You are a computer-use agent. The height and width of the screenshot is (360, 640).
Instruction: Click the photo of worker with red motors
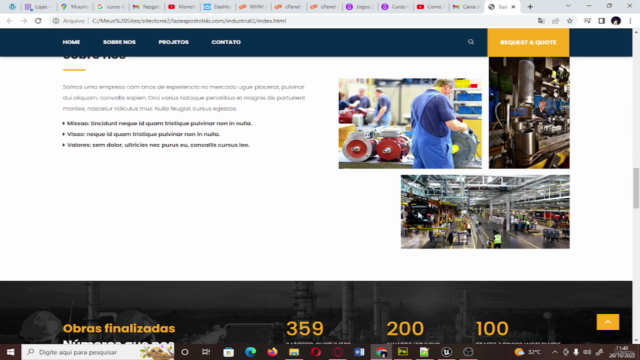coord(410,123)
